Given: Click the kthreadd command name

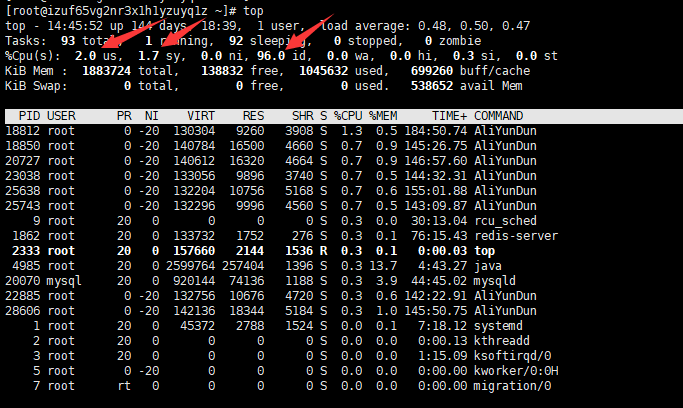Looking at the screenshot, I should click(x=502, y=341).
